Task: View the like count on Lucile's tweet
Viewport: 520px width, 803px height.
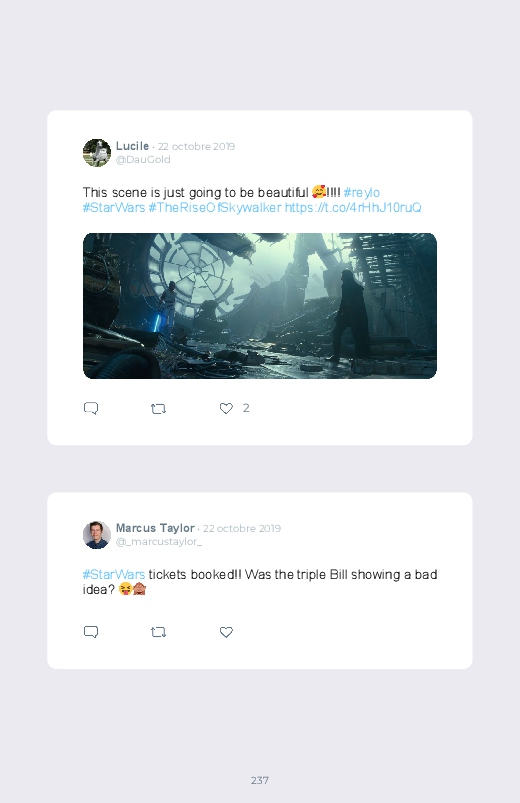Action: pos(246,408)
